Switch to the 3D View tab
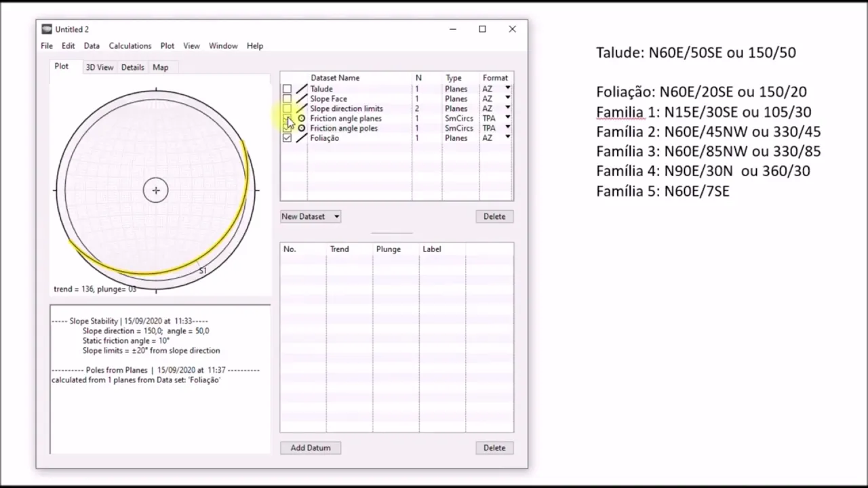The width and height of the screenshot is (868, 488). pyautogui.click(x=100, y=68)
